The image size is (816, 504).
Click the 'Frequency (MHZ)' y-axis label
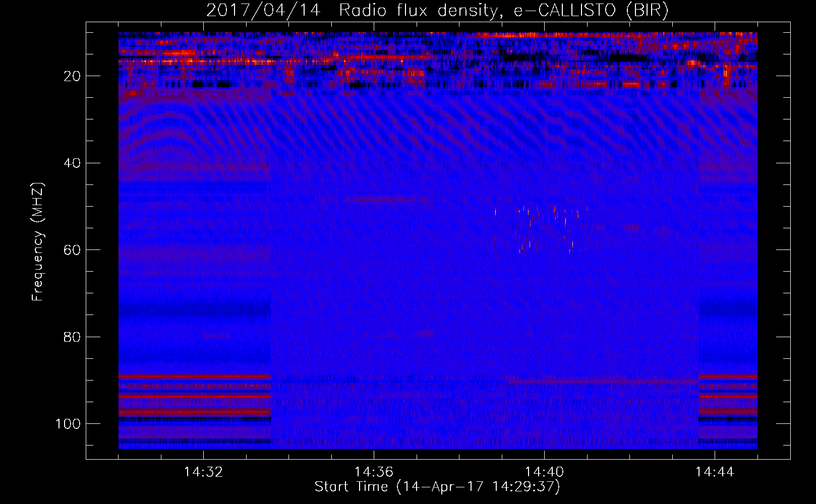tap(38, 241)
